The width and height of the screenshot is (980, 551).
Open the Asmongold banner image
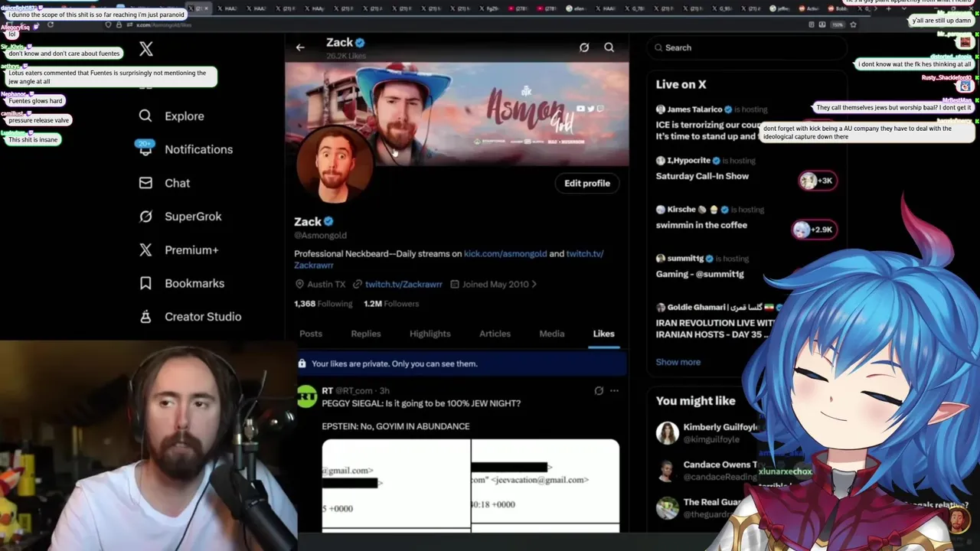457,113
